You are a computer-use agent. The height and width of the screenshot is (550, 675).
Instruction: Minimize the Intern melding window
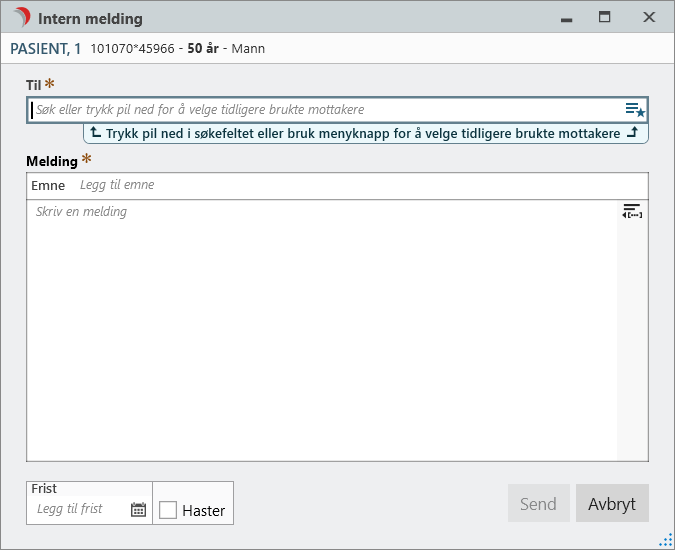click(565, 18)
